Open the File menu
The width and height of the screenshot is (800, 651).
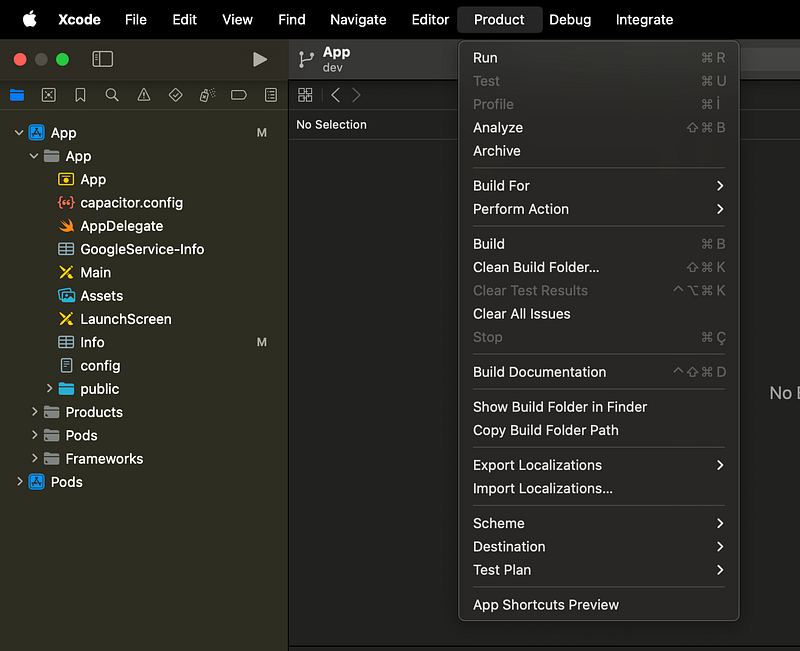[x=136, y=19]
